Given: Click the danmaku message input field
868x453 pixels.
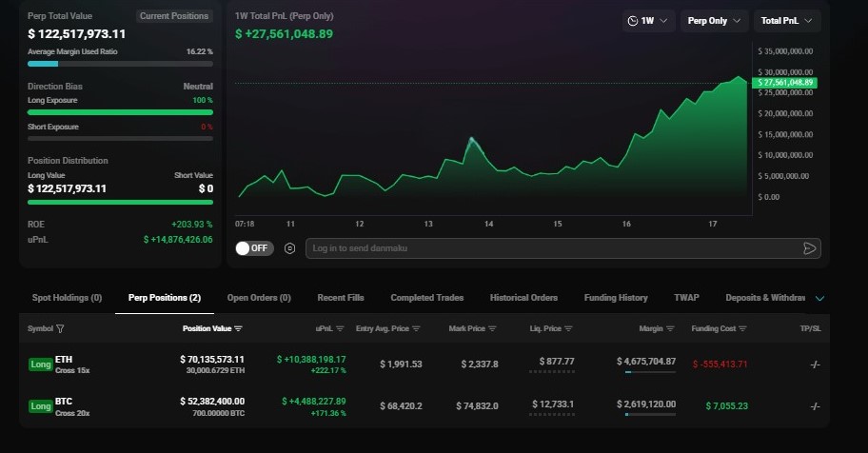Looking at the screenshot, I should 563,248.
